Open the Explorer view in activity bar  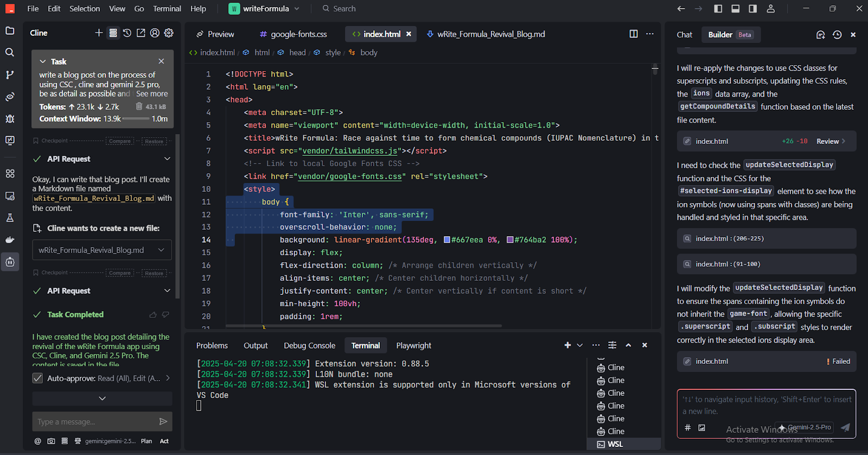[10, 31]
